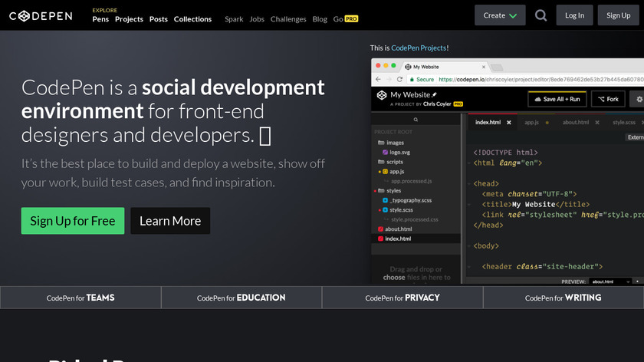Visit the Spark link
Screen dimensions: 644x362
[x=234, y=19]
